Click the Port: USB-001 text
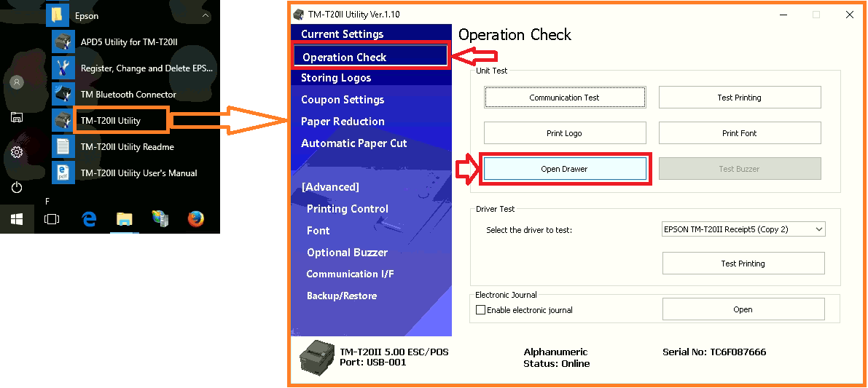The height and width of the screenshot is (388, 868). [x=372, y=363]
